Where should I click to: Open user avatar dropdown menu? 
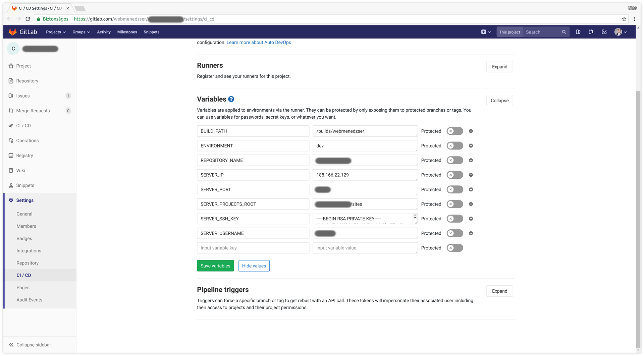tap(621, 32)
